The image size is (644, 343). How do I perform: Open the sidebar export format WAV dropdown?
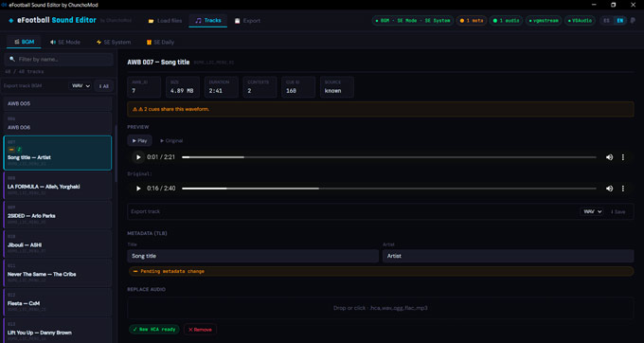coord(80,86)
